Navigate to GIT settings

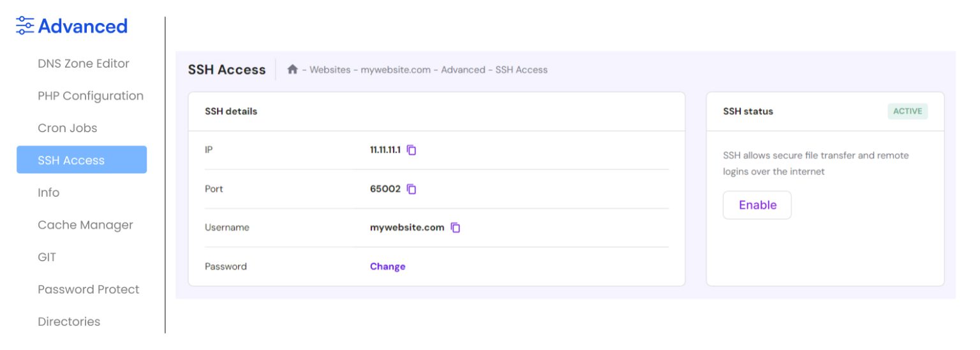click(47, 257)
